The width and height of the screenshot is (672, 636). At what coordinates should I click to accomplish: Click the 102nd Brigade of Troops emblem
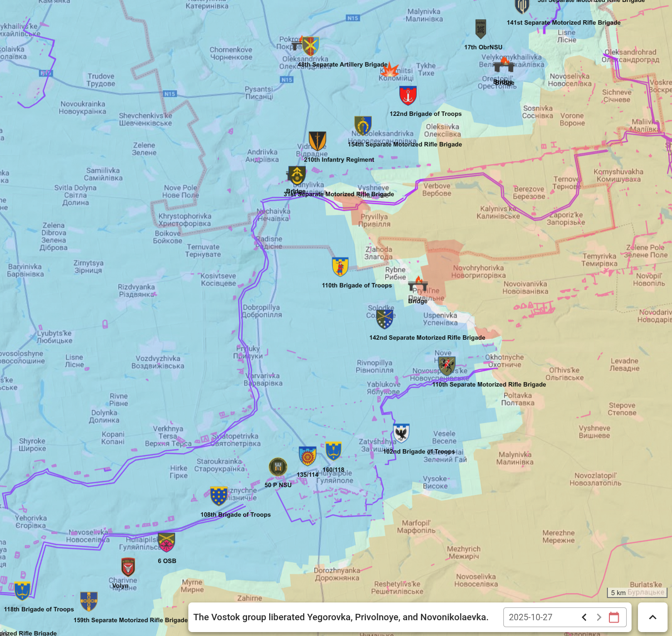click(x=401, y=433)
